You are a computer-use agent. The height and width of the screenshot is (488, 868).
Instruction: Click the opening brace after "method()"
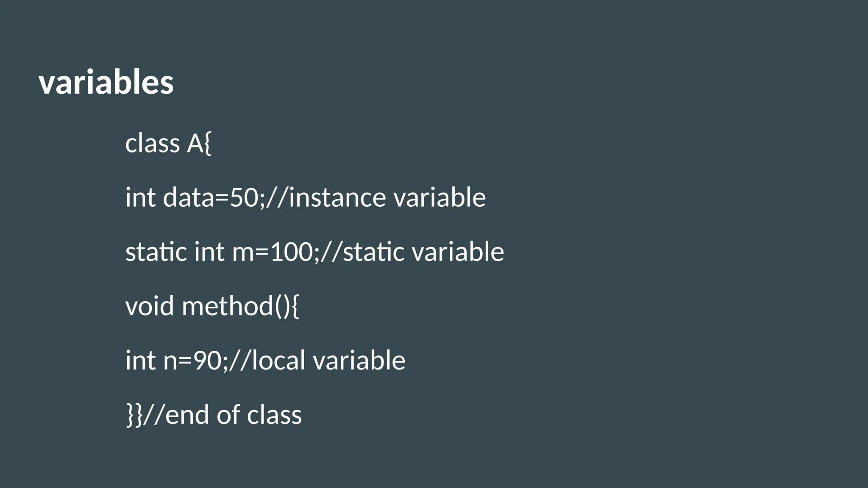[295, 307]
